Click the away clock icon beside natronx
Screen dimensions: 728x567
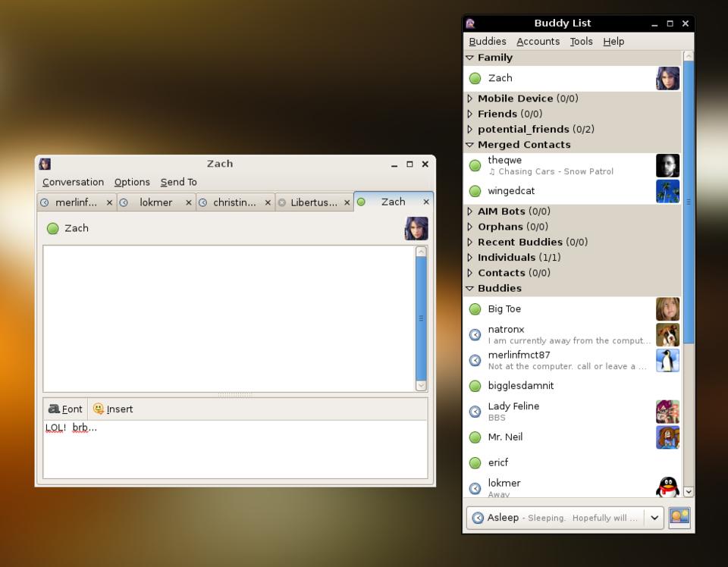[475, 334]
